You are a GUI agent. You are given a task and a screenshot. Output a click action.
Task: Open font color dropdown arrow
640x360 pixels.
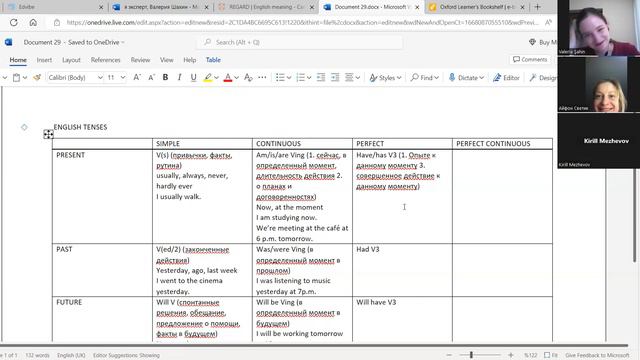[236, 78]
